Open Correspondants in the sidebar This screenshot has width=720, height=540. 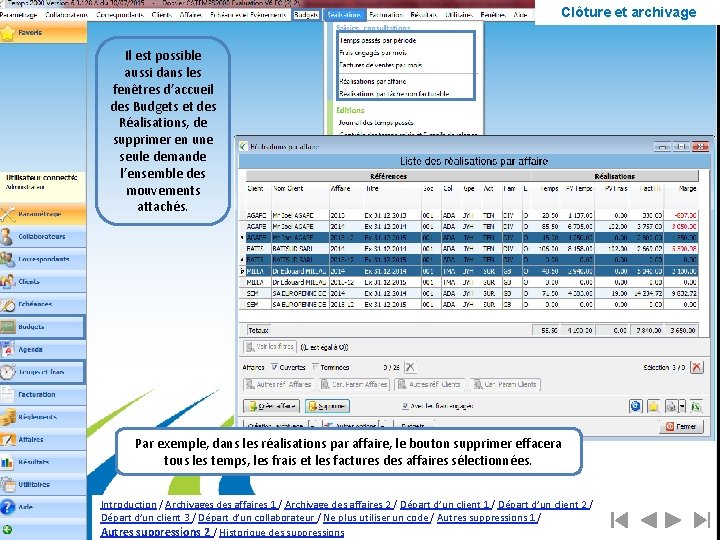point(43,259)
